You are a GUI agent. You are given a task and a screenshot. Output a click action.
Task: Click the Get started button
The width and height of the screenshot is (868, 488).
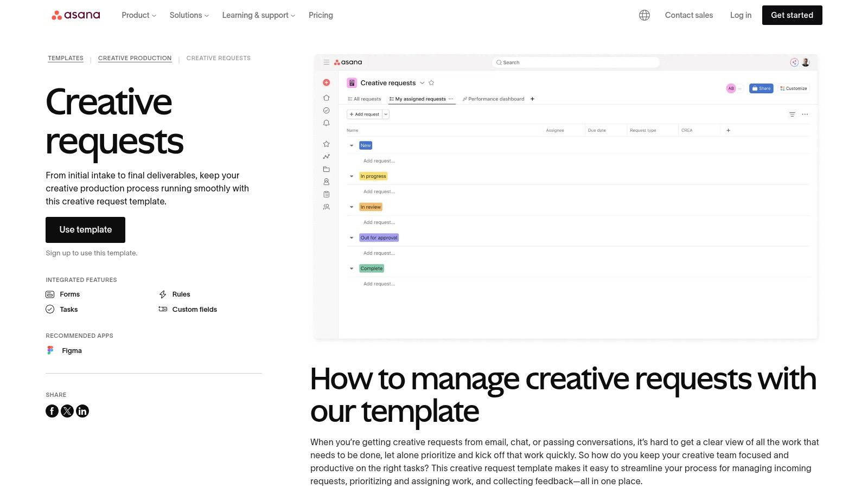[x=792, y=15]
